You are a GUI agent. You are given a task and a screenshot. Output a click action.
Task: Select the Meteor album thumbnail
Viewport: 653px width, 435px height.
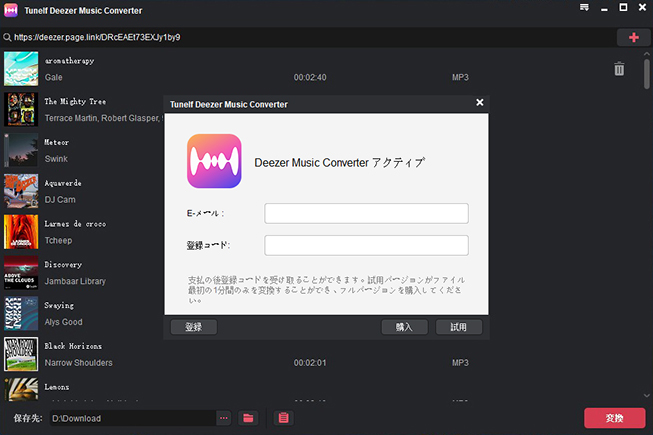pyautogui.click(x=21, y=150)
